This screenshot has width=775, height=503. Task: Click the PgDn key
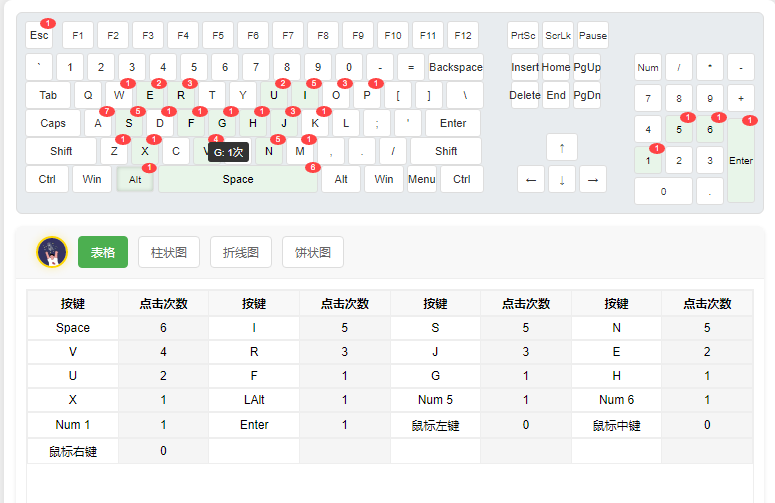(x=587, y=95)
